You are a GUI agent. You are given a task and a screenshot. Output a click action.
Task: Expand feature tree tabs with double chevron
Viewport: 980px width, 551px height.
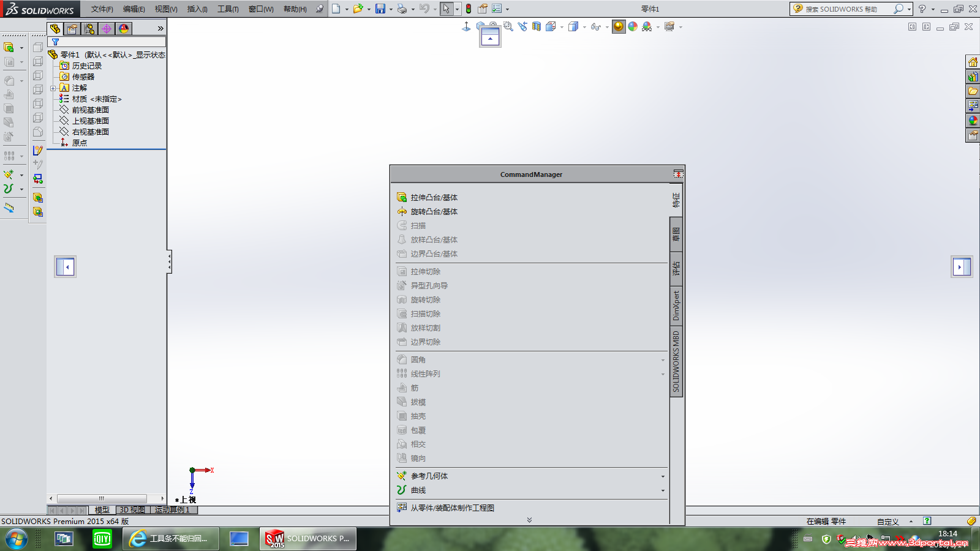[x=160, y=29]
